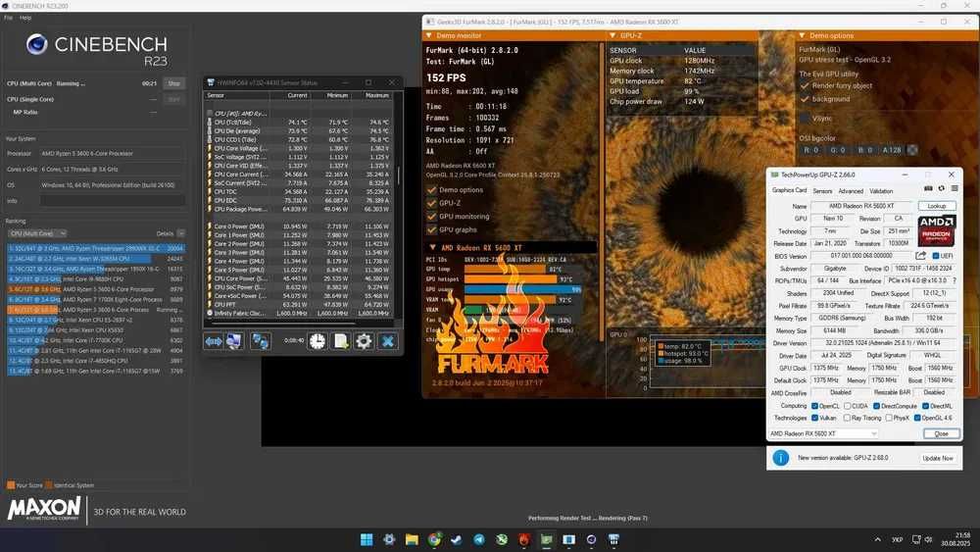
Task: Click Infinity Fabric Clock sensor icon
Action: pos(210,313)
